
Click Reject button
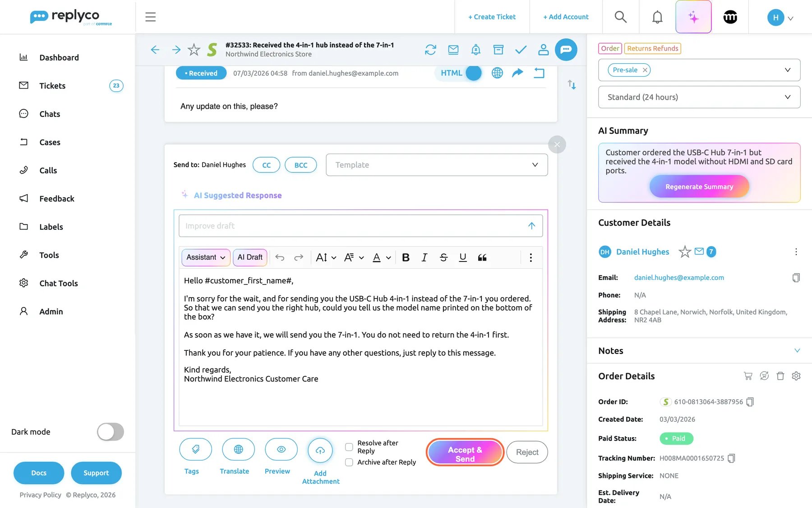[527, 452]
